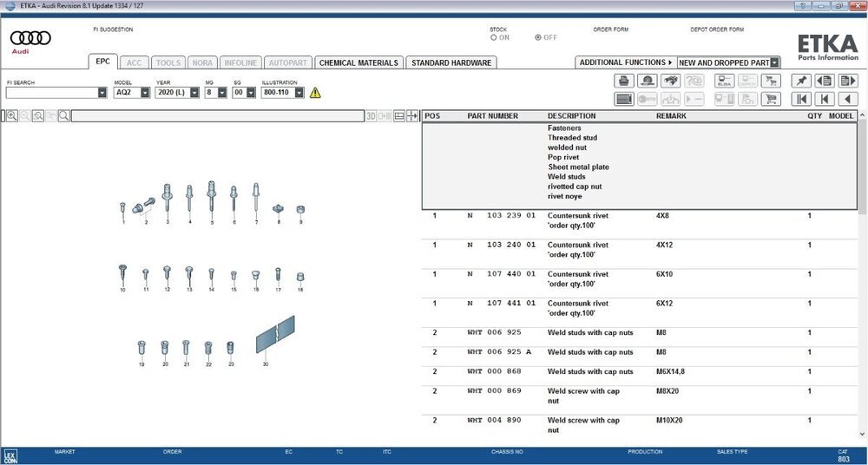Click the QTY column header
The image size is (868, 465).
pyautogui.click(x=814, y=116)
